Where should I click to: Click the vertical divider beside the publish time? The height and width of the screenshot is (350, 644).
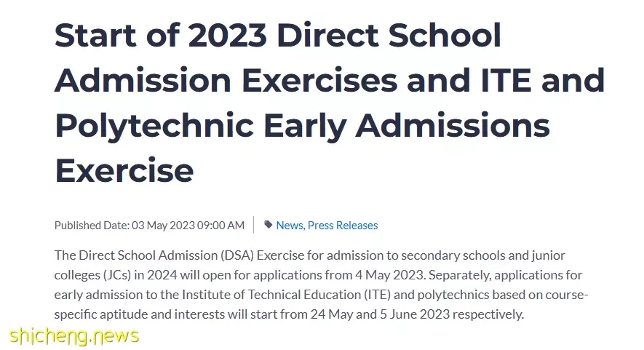tap(254, 225)
